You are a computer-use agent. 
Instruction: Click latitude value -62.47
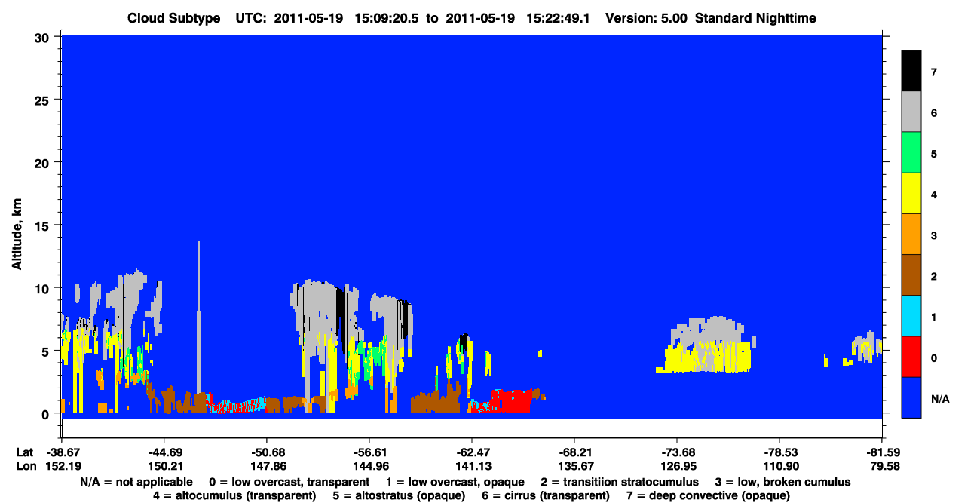[x=471, y=452]
